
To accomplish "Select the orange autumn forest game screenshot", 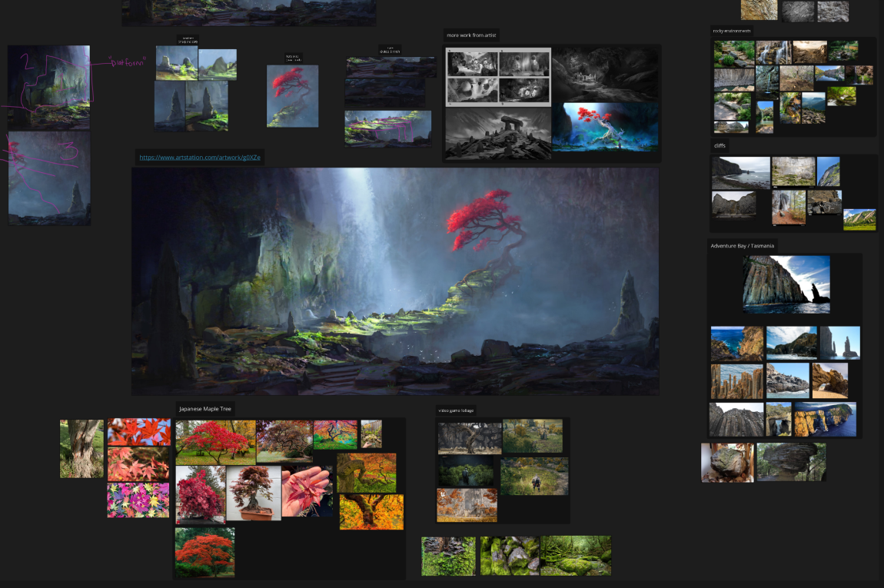I will tap(467, 505).
